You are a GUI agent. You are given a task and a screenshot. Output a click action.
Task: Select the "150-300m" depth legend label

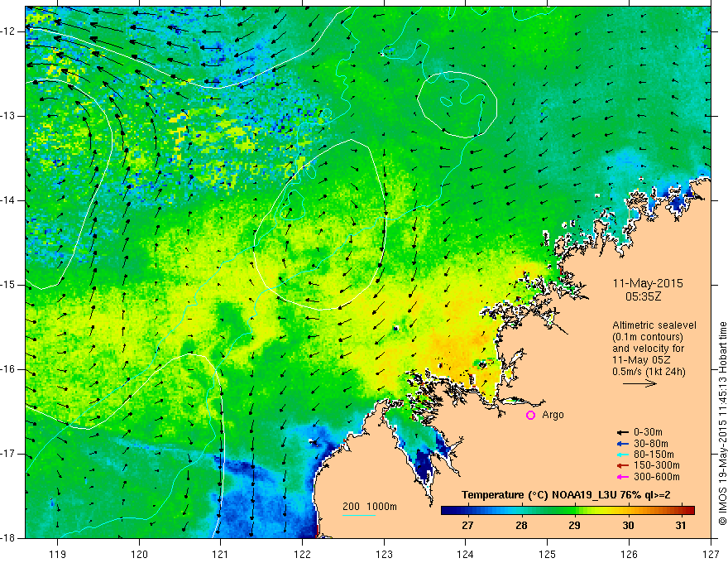[657, 465]
